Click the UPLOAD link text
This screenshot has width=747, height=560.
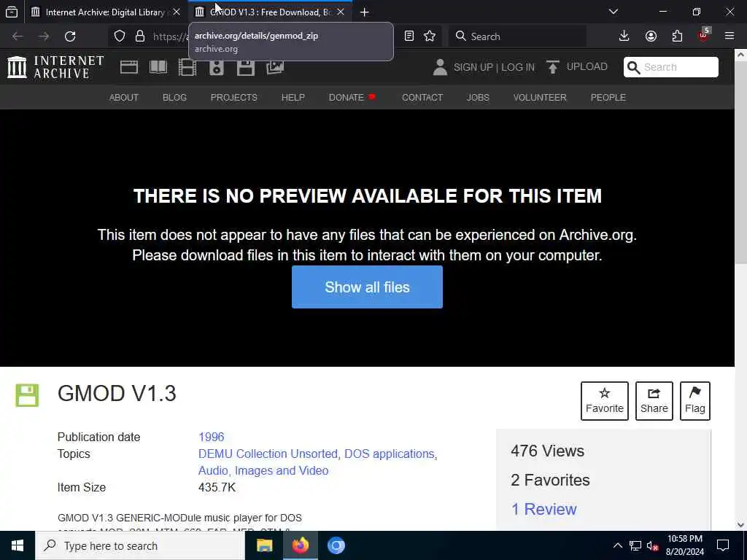[x=587, y=66]
